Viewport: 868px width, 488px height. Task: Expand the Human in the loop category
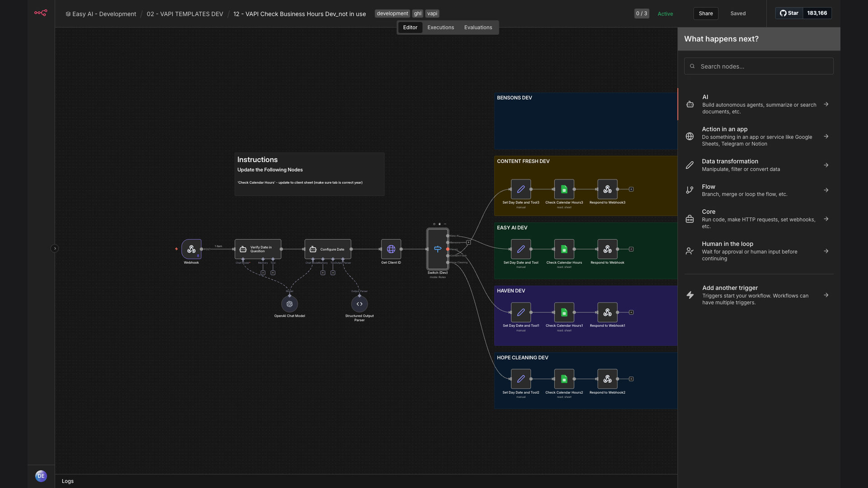coord(759,251)
